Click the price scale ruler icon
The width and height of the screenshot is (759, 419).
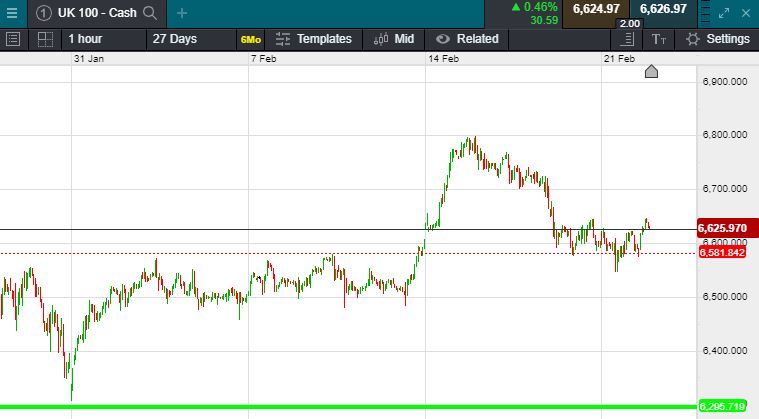click(x=627, y=39)
